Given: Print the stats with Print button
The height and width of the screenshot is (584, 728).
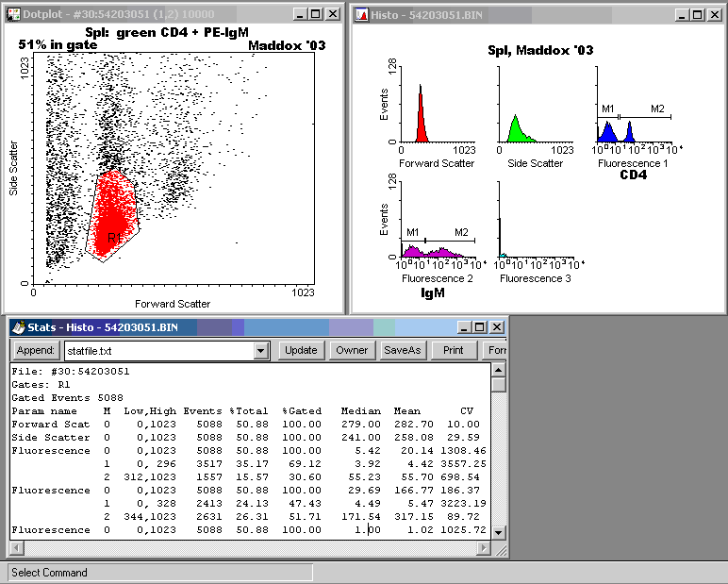Looking at the screenshot, I should click(453, 350).
